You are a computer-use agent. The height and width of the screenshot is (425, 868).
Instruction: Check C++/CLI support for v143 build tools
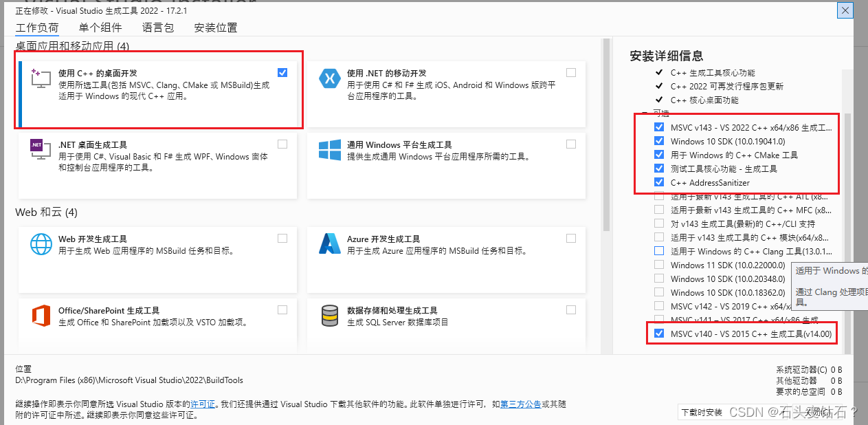click(x=659, y=224)
